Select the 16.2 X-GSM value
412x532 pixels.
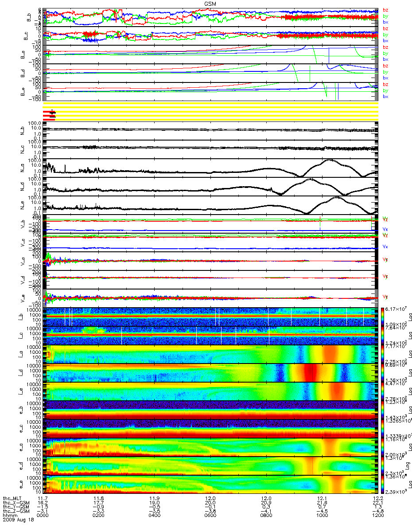coord(43,503)
